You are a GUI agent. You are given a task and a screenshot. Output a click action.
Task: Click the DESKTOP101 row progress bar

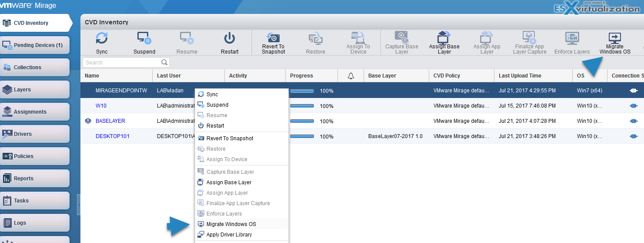click(x=302, y=136)
